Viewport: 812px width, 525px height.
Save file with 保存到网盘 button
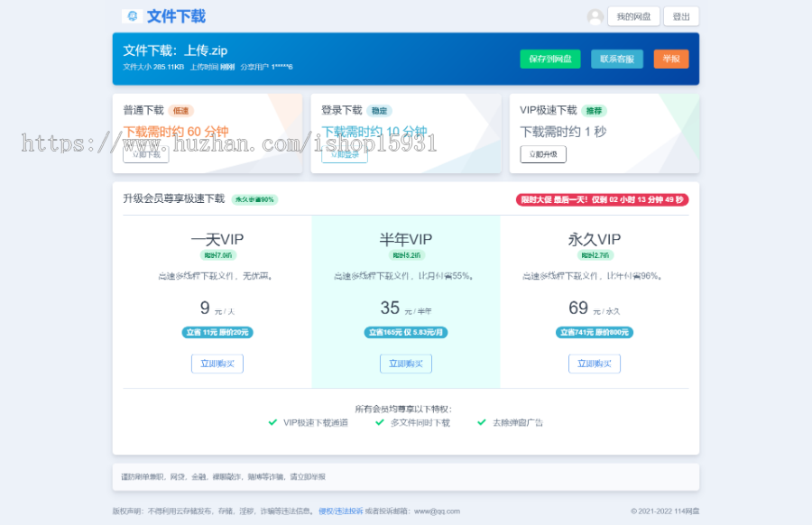tap(550, 59)
